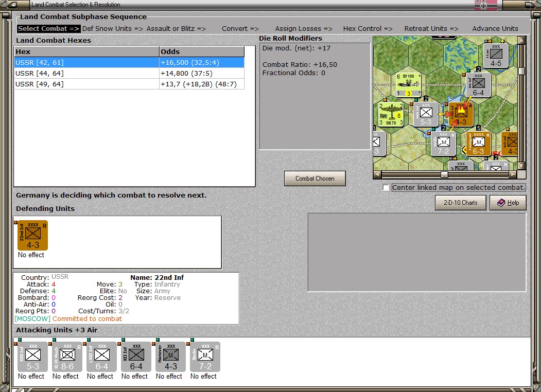Click the map scroll left arrow
The height and width of the screenshot is (392, 541).
point(377,174)
